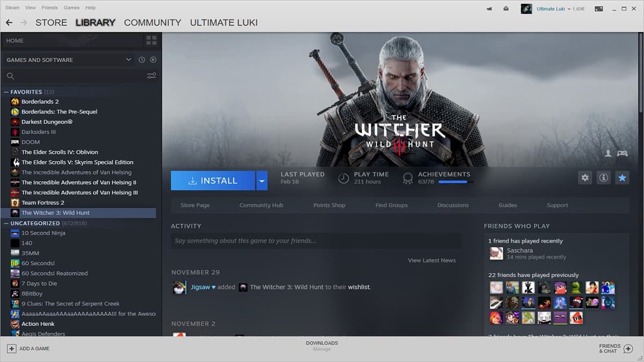Open recent games clock icon
644x362 pixels.
click(141, 60)
